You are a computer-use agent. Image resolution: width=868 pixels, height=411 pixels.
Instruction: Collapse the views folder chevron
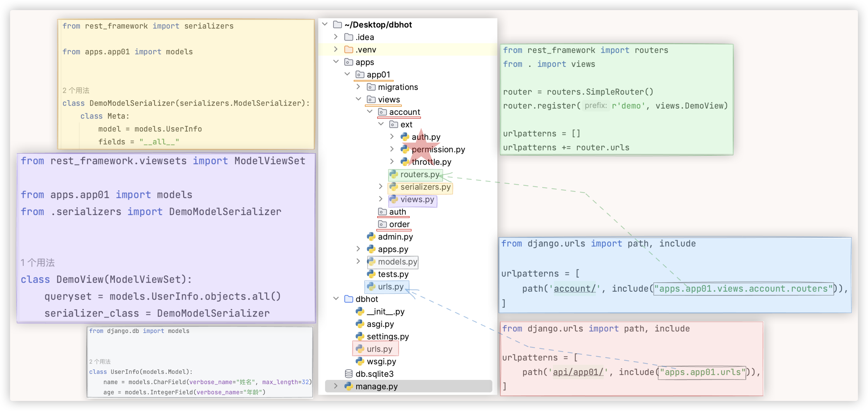tap(358, 99)
